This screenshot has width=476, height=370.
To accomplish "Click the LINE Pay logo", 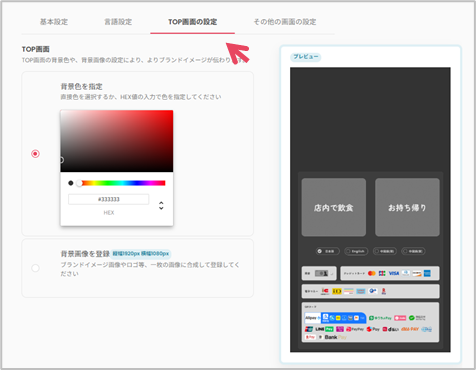I will point(325,329).
